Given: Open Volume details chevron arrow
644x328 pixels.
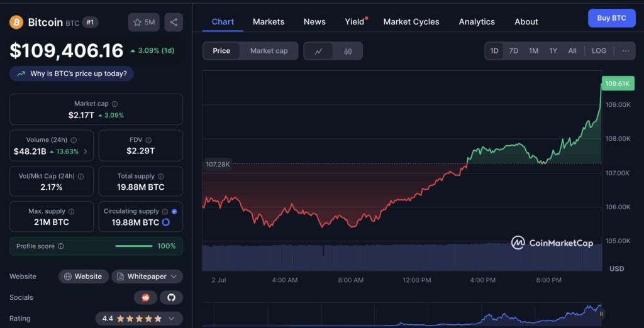Looking at the screenshot, I should [x=86, y=151].
